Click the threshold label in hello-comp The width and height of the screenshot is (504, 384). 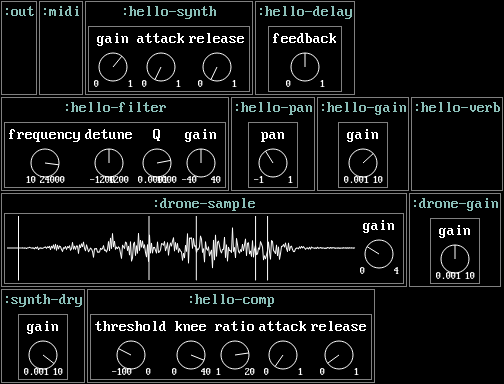(130, 326)
